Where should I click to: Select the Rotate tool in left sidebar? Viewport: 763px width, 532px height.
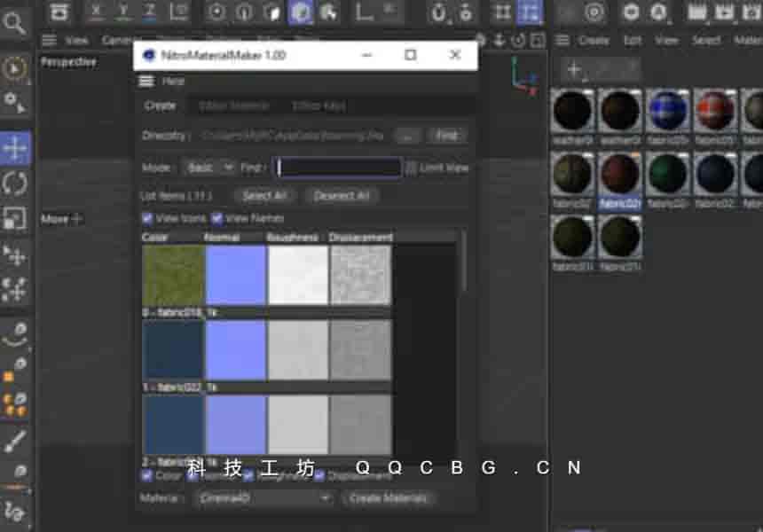point(14,184)
